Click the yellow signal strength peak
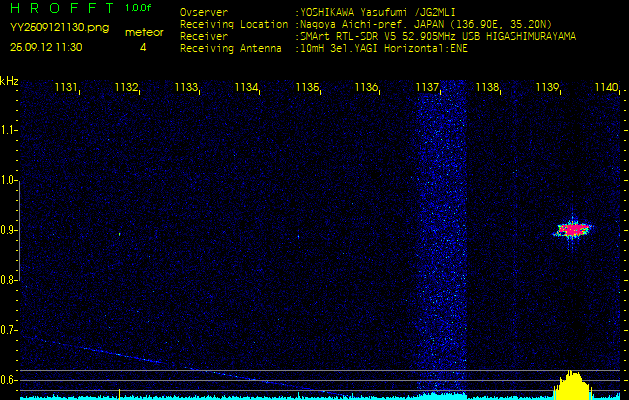Screen dimensions: 629x400 click(x=572, y=385)
